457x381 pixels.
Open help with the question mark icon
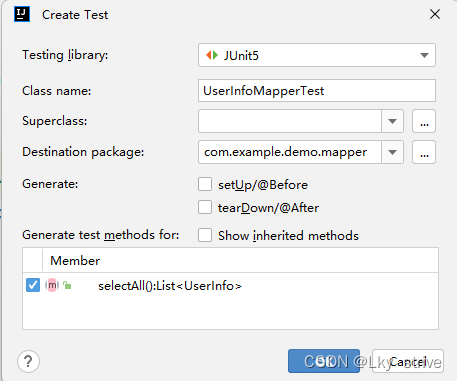[28, 361]
